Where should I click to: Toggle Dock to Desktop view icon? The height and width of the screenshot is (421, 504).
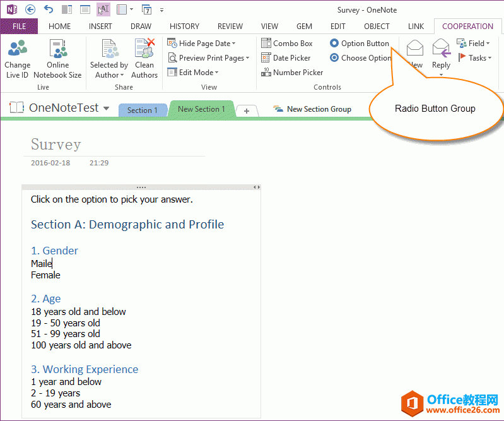67,9
